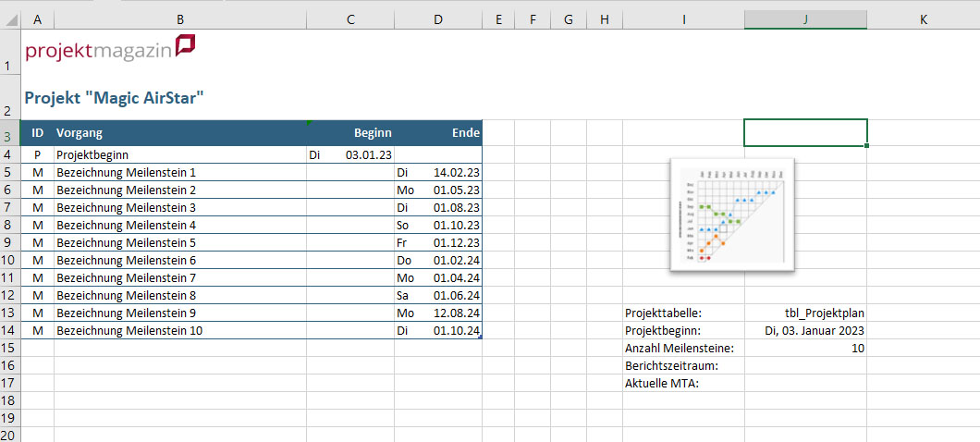Viewport: 980px width, 442px height.
Task: Click the project title 'Magic AirStar' cell
Action: coord(114,97)
